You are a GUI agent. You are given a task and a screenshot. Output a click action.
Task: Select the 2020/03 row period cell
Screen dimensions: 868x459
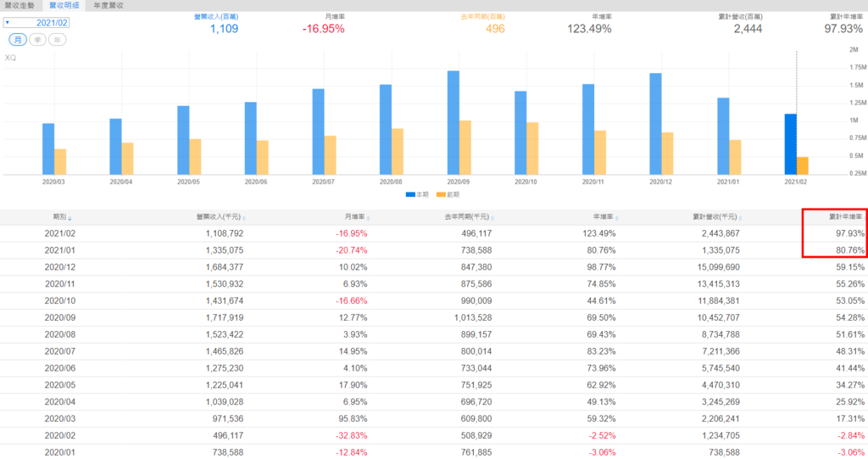click(60, 418)
